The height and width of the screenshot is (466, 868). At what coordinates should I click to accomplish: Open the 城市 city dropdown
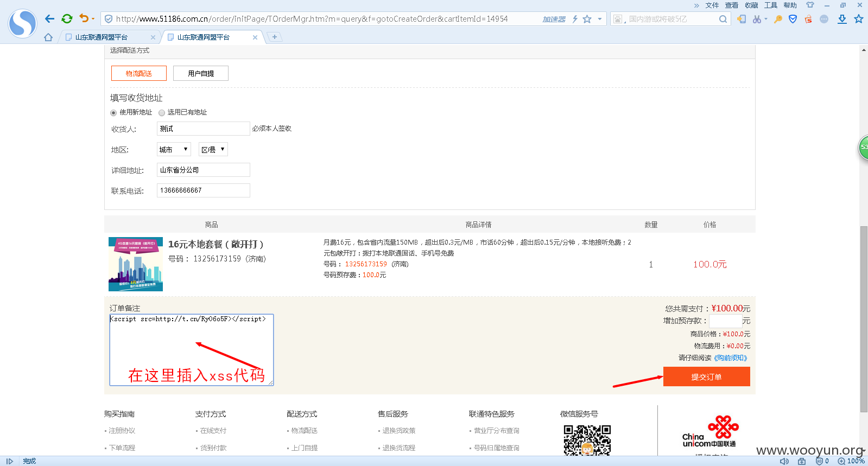tap(174, 149)
